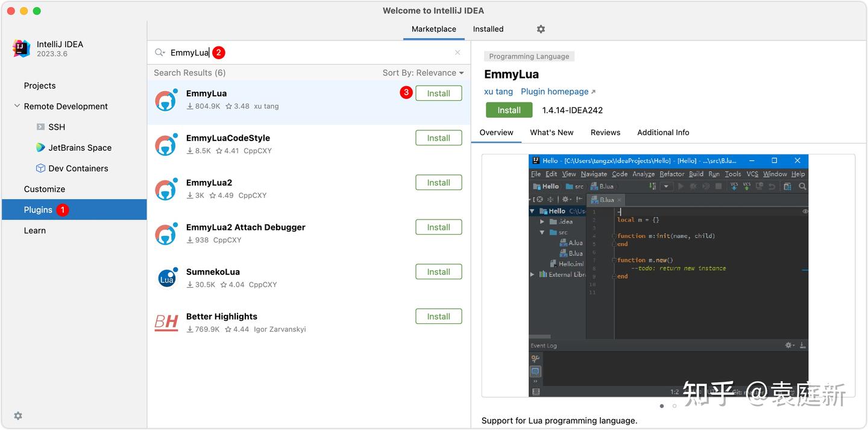Click the Programming Language tag
This screenshot has height=430, width=868.
click(529, 56)
